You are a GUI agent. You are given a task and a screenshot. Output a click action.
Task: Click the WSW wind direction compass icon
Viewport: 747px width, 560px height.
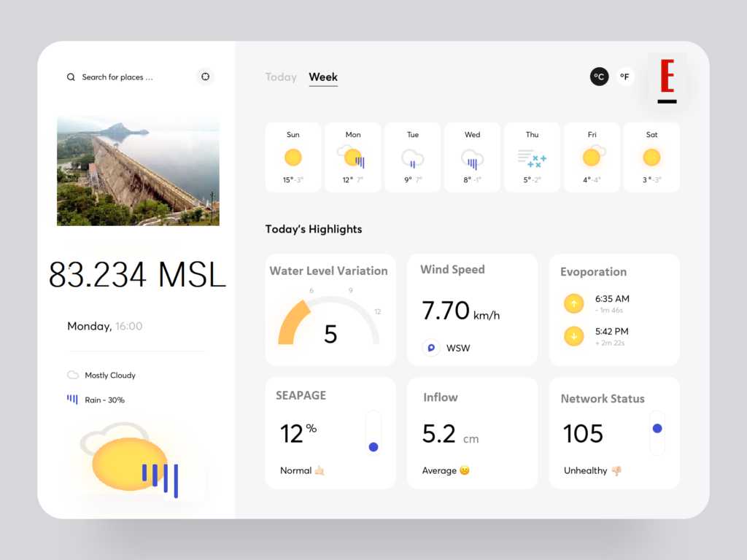[431, 348]
